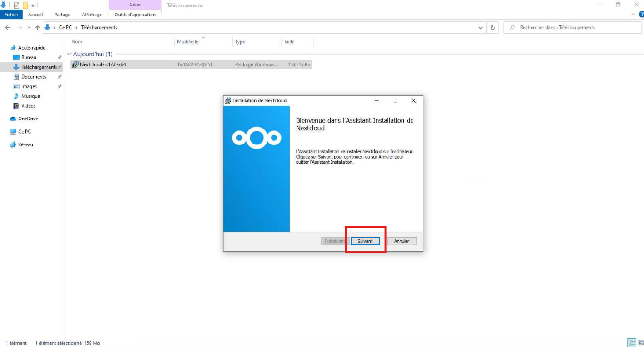Go back with the left arrow
This screenshot has height=347, width=644.
pyautogui.click(x=8, y=28)
